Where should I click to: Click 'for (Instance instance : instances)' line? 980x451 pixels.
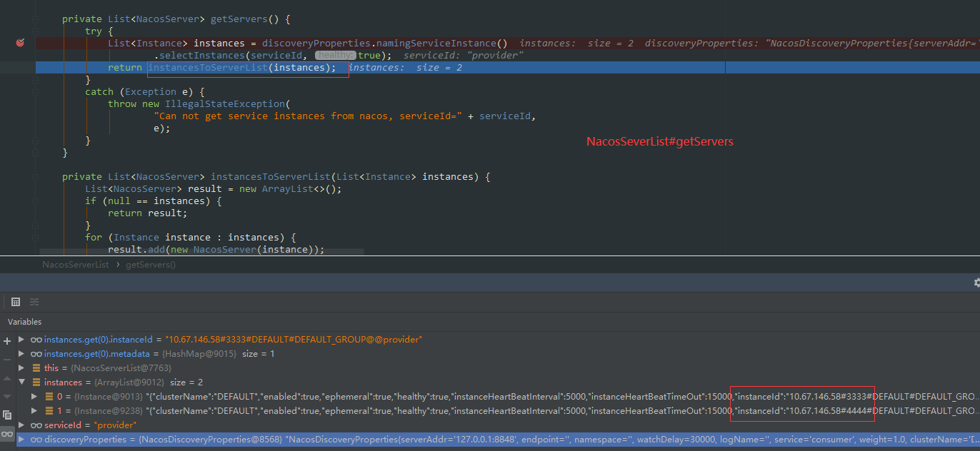[x=191, y=238]
